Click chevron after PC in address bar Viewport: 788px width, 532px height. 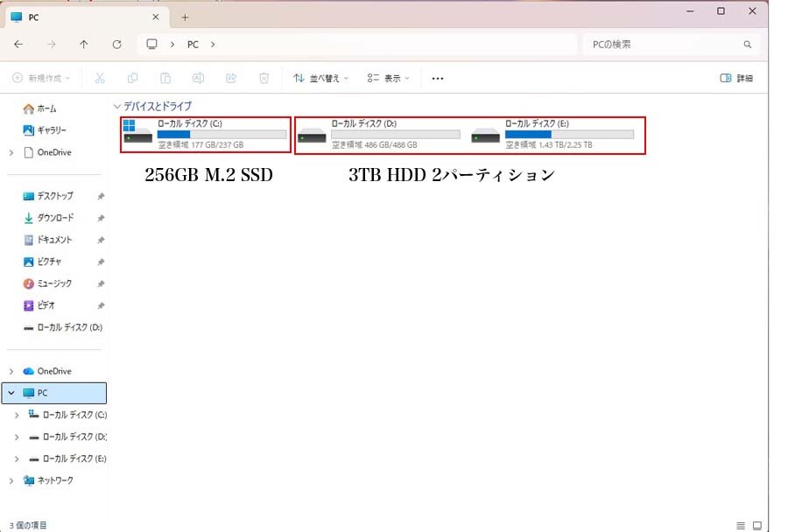(213, 45)
